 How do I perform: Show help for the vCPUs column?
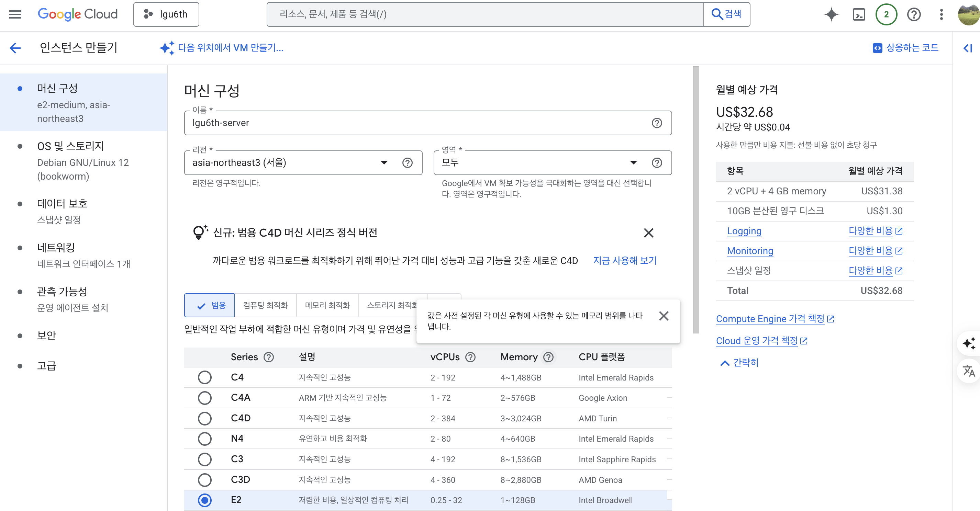tap(471, 357)
